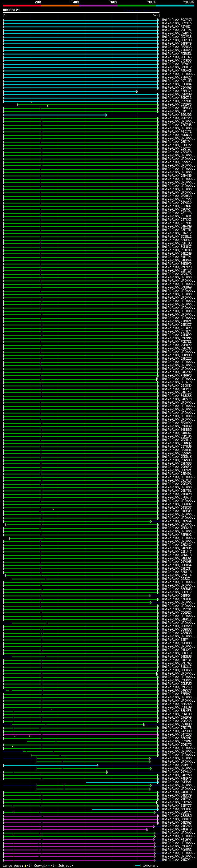
Task: Click the Large gaps legend text
Action: coord(38,866)
